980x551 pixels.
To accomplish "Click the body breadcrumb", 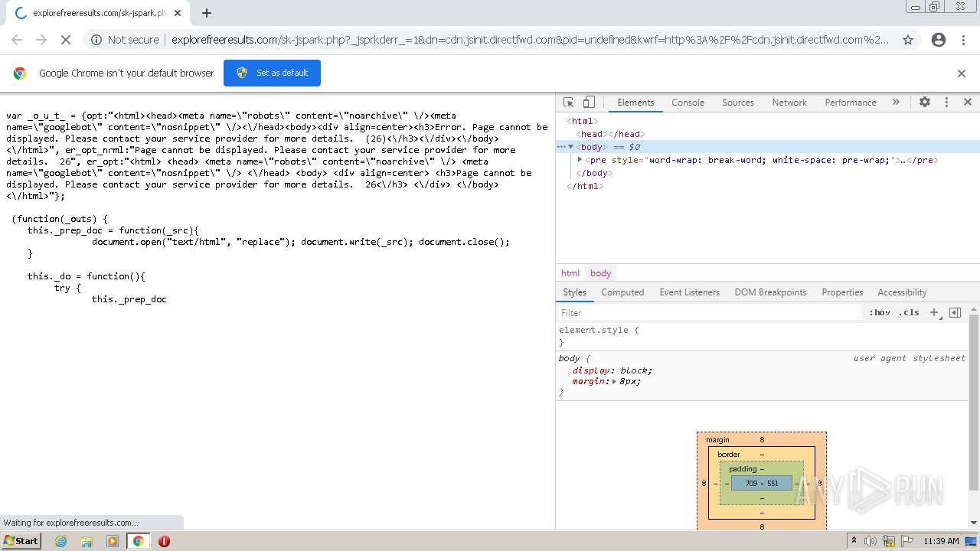I will point(600,273).
